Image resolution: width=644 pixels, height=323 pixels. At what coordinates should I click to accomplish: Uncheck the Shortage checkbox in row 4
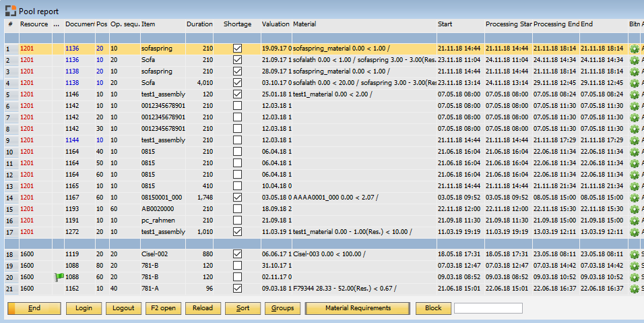pyautogui.click(x=237, y=83)
